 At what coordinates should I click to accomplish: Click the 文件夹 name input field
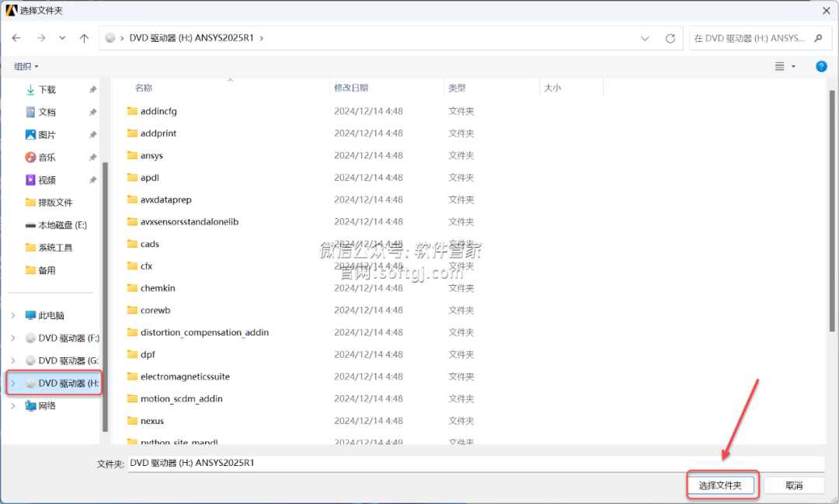pos(476,464)
